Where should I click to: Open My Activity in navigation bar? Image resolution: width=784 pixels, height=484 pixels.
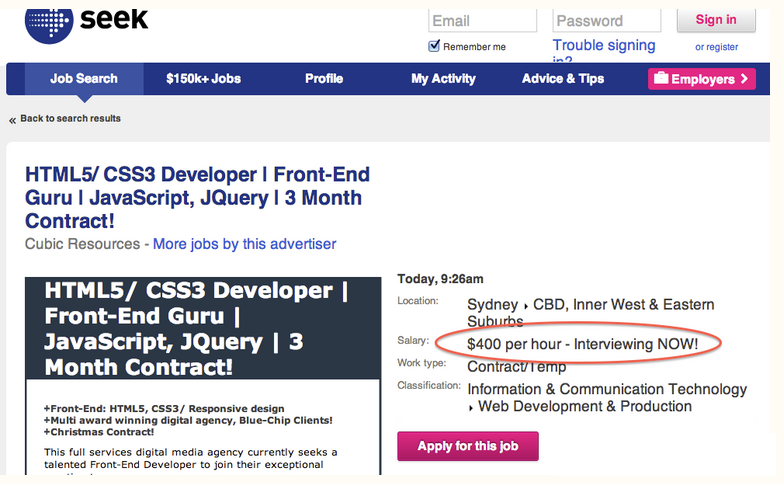click(x=443, y=79)
